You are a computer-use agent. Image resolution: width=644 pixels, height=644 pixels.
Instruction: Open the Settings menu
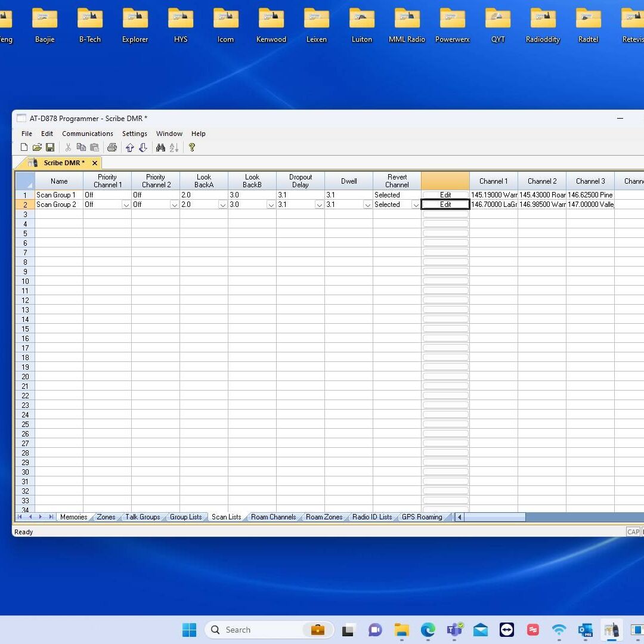point(135,134)
